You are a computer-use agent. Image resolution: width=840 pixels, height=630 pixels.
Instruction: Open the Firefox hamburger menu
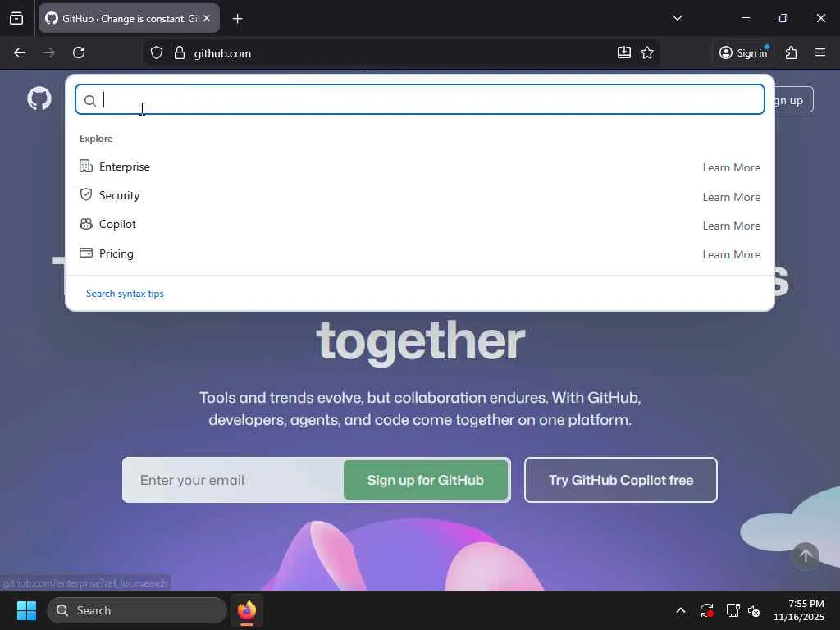(820, 52)
